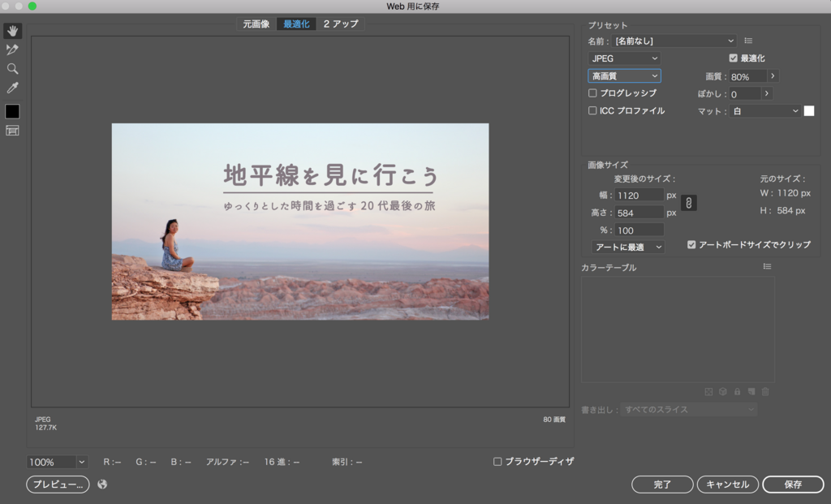Image resolution: width=831 pixels, height=504 pixels.
Task: Switch to the 元画像 tab
Action: pos(256,24)
